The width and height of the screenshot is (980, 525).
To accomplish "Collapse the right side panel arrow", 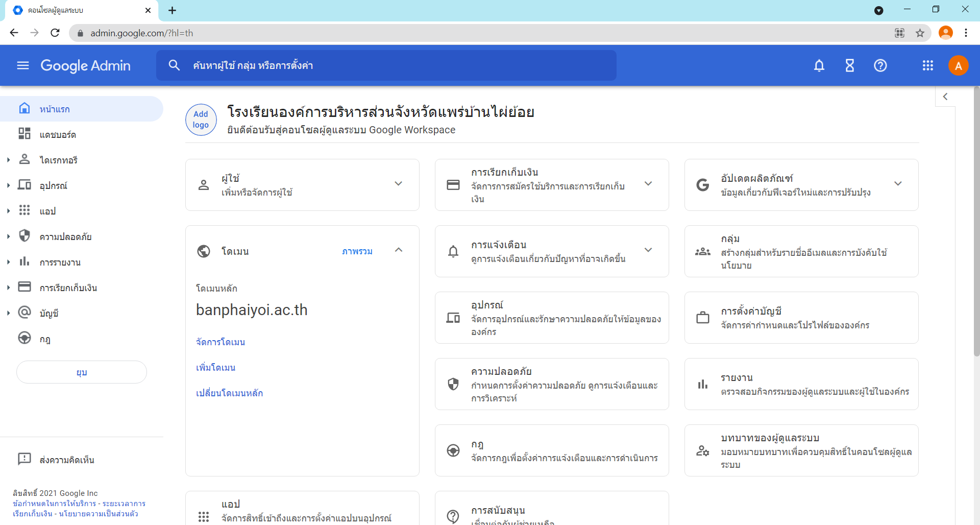I will [x=945, y=97].
